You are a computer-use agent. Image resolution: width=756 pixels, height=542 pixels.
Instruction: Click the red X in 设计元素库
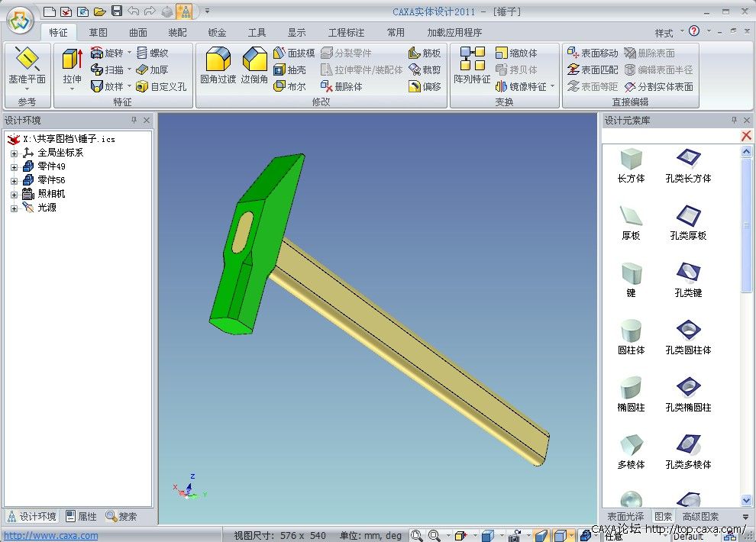[x=746, y=136]
